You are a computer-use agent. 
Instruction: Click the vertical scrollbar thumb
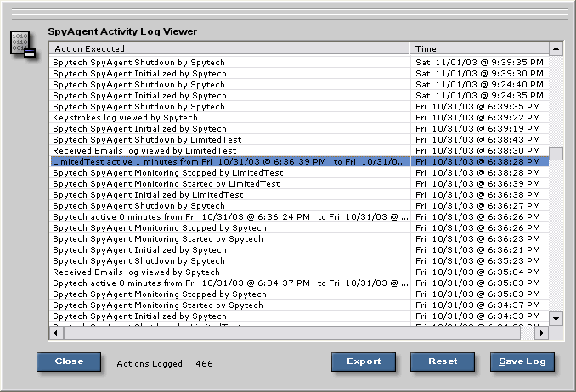point(556,154)
